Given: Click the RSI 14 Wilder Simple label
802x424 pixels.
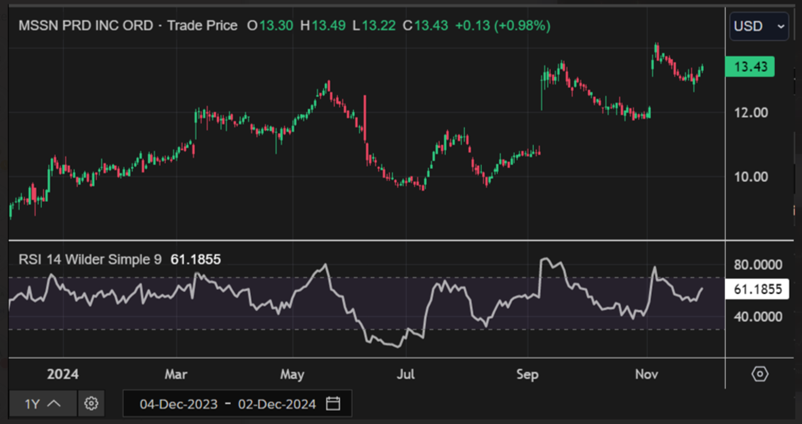Looking at the screenshot, I should click(90, 259).
